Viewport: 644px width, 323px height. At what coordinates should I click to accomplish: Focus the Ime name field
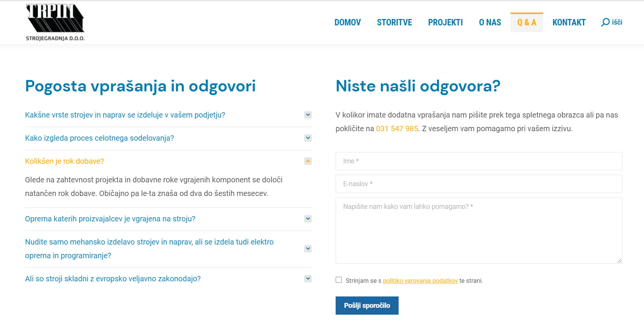point(479,161)
